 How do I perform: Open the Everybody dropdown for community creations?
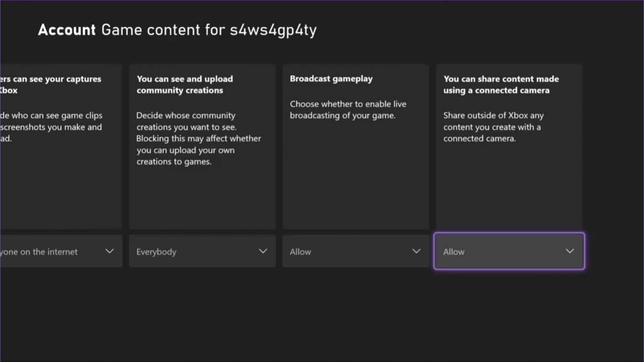point(202,251)
